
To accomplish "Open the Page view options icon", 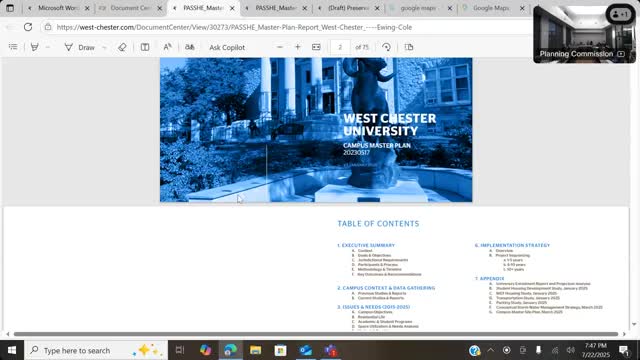I will coord(409,47).
